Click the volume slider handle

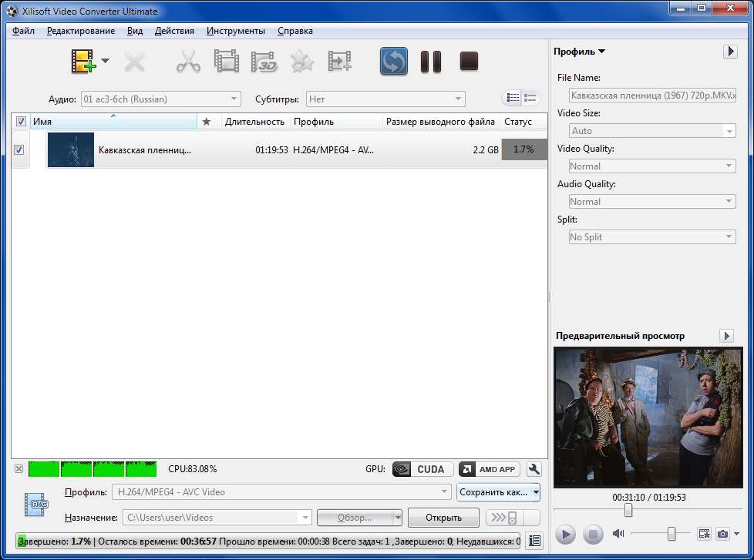point(672,534)
